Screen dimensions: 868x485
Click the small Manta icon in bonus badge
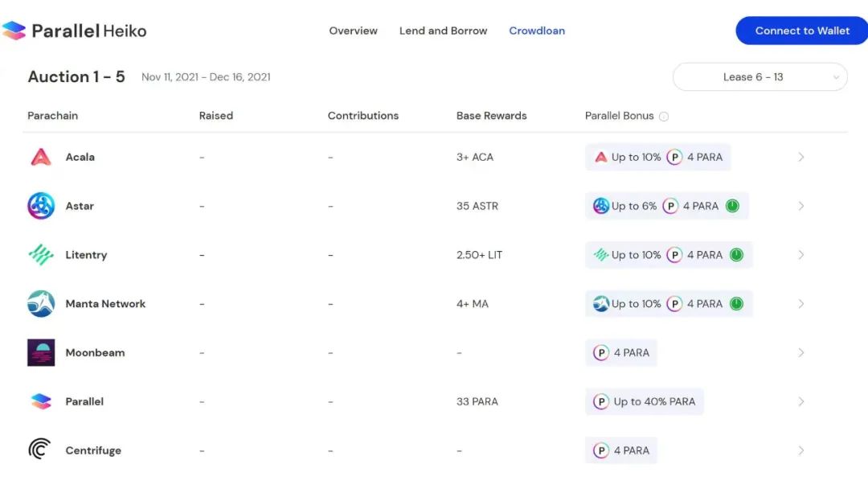(x=600, y=304)
